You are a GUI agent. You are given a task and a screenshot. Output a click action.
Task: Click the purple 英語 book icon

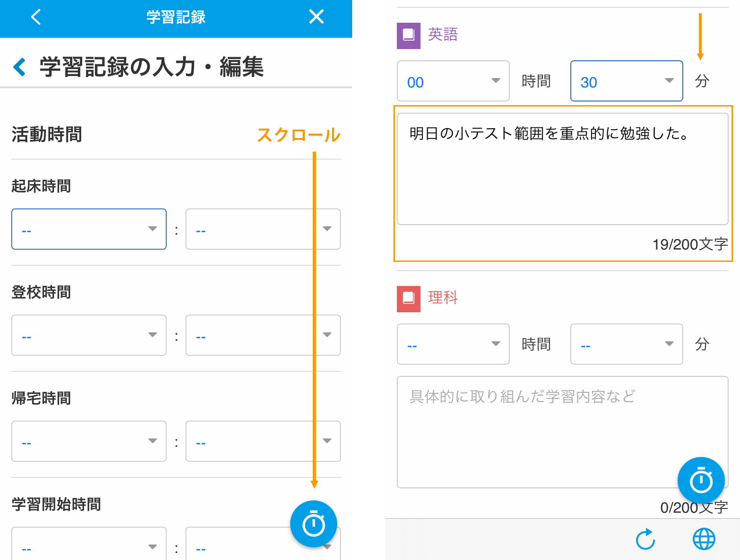pyautogui.click(x=409, y=36)
